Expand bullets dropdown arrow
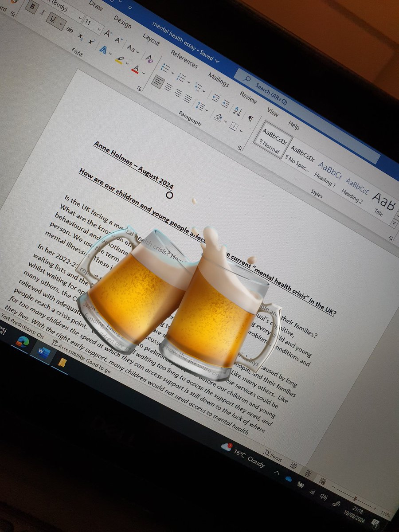The height and width of the screenshot is (532, 399). 172,72
